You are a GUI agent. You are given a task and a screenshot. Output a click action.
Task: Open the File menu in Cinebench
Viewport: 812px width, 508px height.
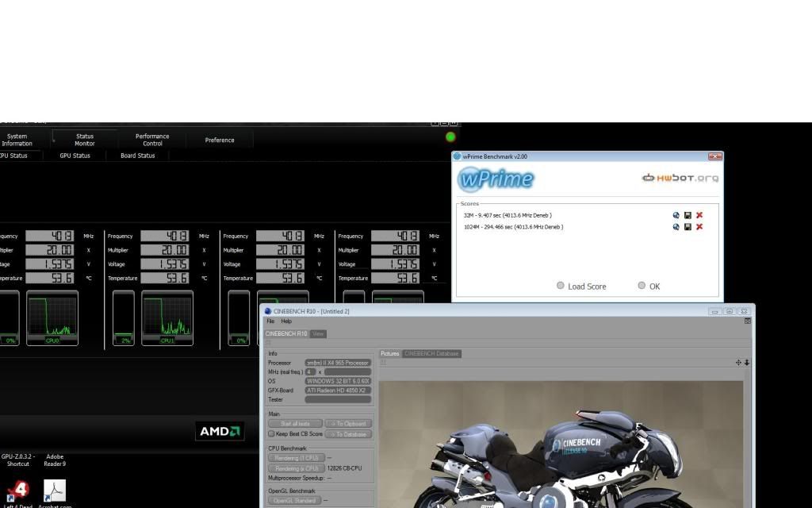(x=270, y=321)
